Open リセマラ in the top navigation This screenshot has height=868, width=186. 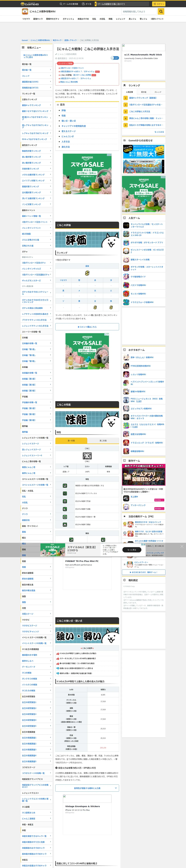click(x=26, y=19)
